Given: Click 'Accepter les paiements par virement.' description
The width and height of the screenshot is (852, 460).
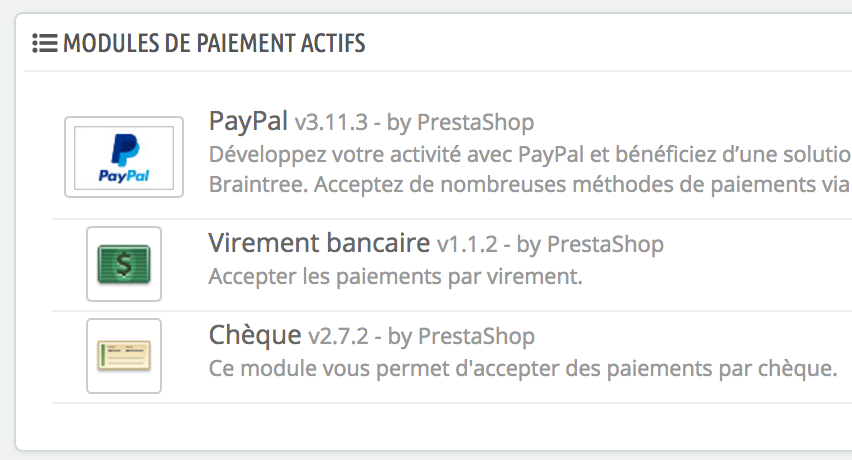Looking at the screenshot, I should tap(396, 276).
